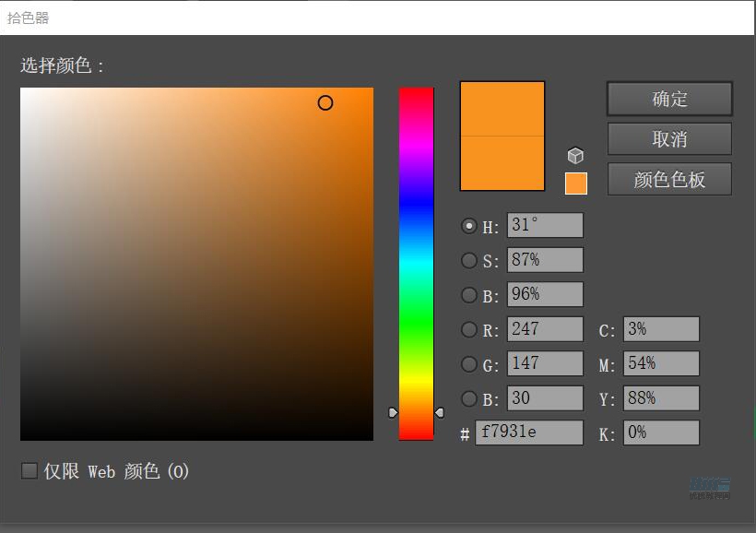Click the left hue slider arrow handle
The width and height of the screenshot is (756, 533).
click(393, 413)
